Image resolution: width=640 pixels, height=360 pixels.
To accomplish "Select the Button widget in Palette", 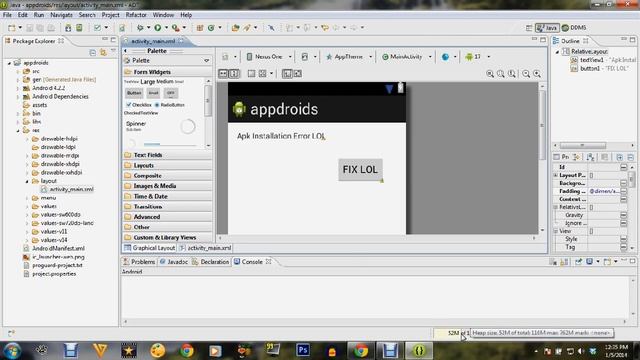I will click(134, 93).
